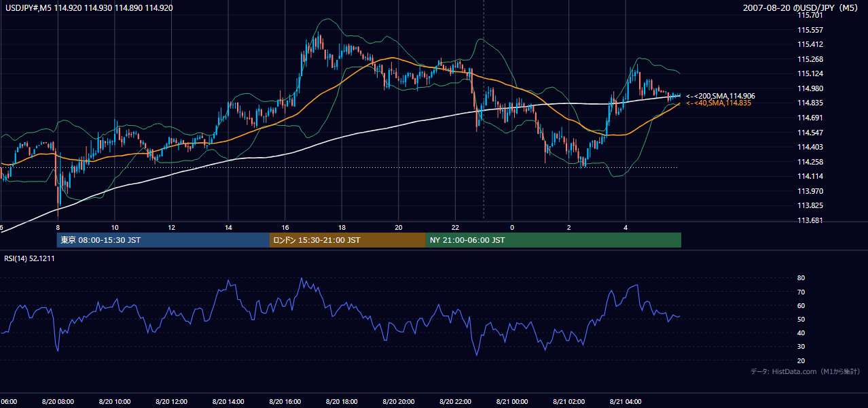Click the 113.970 price axis label
The width and height of the screenshot is (868, 408).
coord(810,191)
